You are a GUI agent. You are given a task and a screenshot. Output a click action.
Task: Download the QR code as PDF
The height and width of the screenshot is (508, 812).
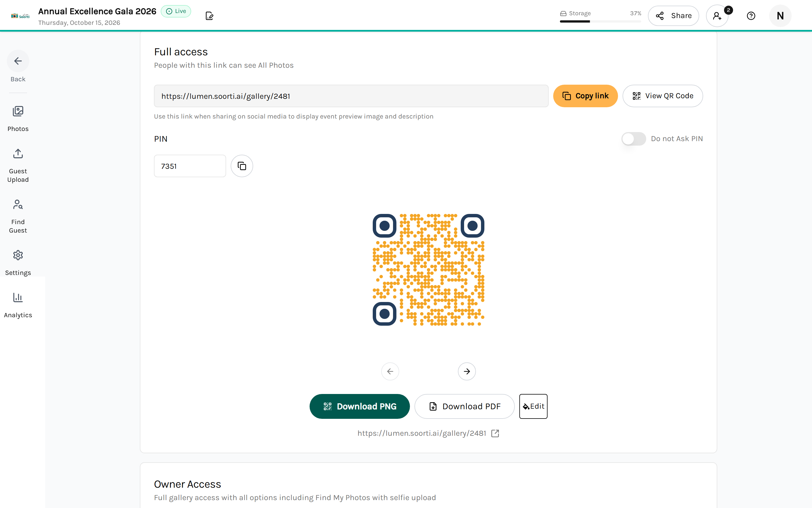(464, 406)
